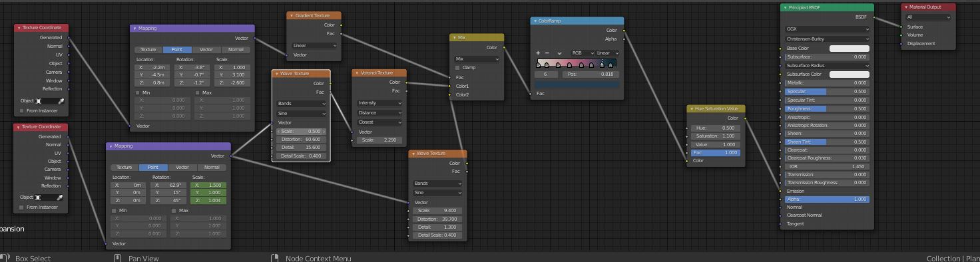The image size is (980, 262).
Task: Open Bands dropdown in selected Wave Texture node
Action: point(302,104)
